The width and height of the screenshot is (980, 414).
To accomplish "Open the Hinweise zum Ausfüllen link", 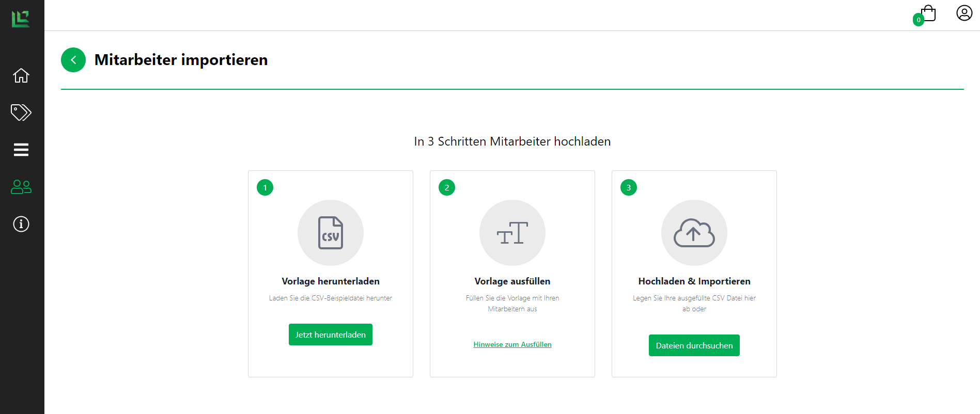I will [512, 344].
